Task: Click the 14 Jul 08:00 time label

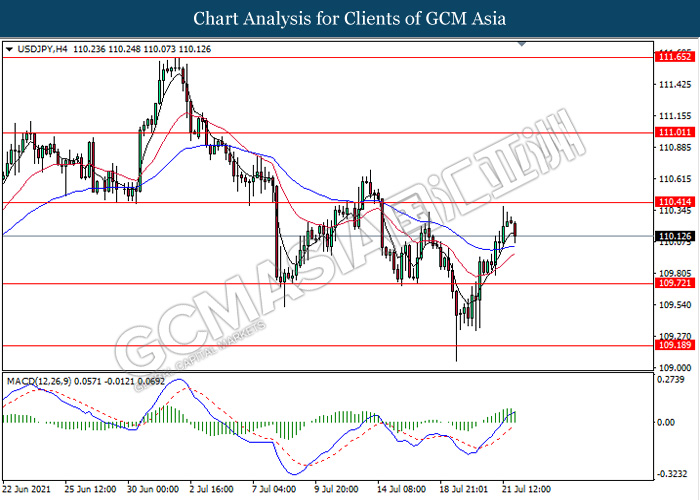Action: click(401, 489)
